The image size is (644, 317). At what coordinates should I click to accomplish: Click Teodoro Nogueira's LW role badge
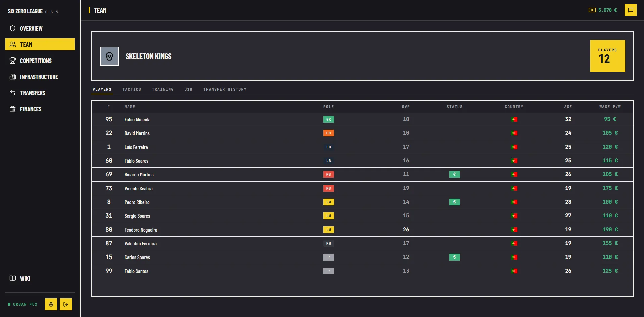pyautogui.click(x=329, y=230)
